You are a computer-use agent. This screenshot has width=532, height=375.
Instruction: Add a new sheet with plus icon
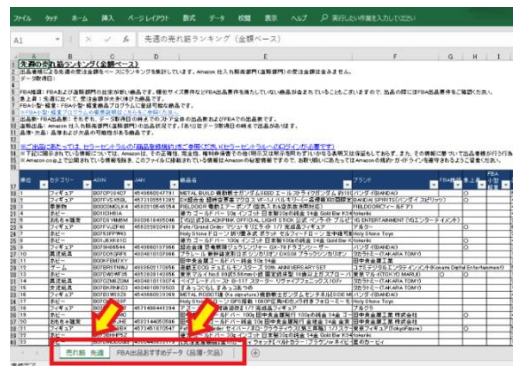pyautogui.click(x=255, y=353)
